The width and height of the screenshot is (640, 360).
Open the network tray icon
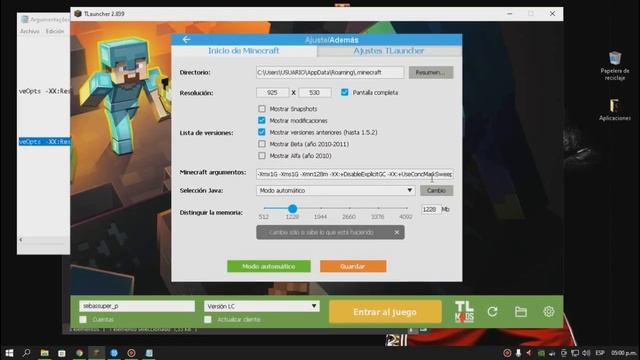coord(575,353)
